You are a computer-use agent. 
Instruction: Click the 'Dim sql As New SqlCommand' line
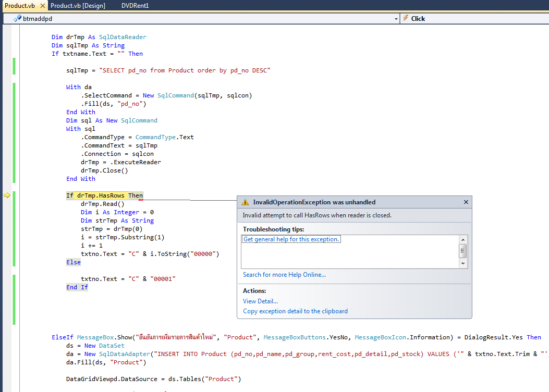pyautogui.click(x=112, y=120)
